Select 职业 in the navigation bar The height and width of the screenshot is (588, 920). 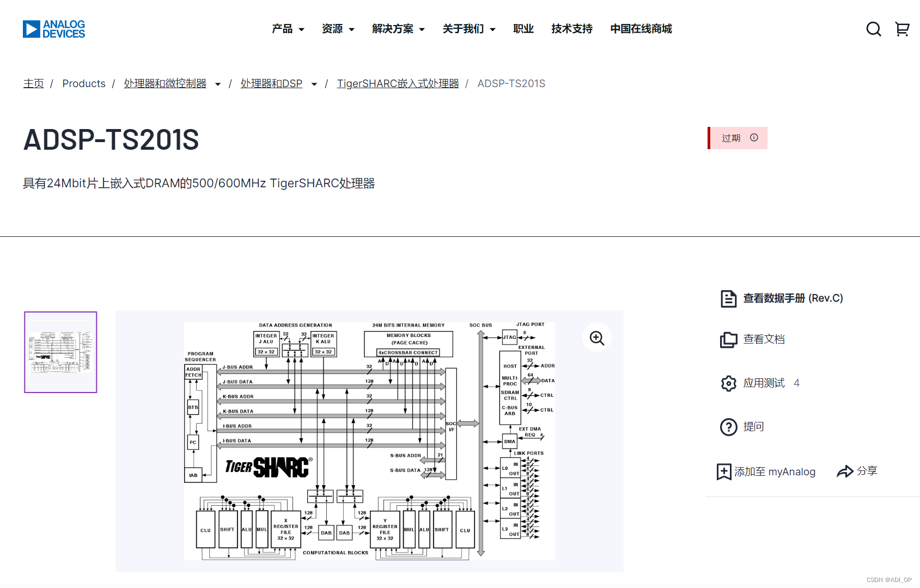523,29
